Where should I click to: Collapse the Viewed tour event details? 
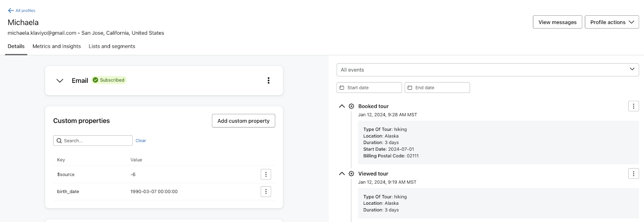tap(342, 174)
